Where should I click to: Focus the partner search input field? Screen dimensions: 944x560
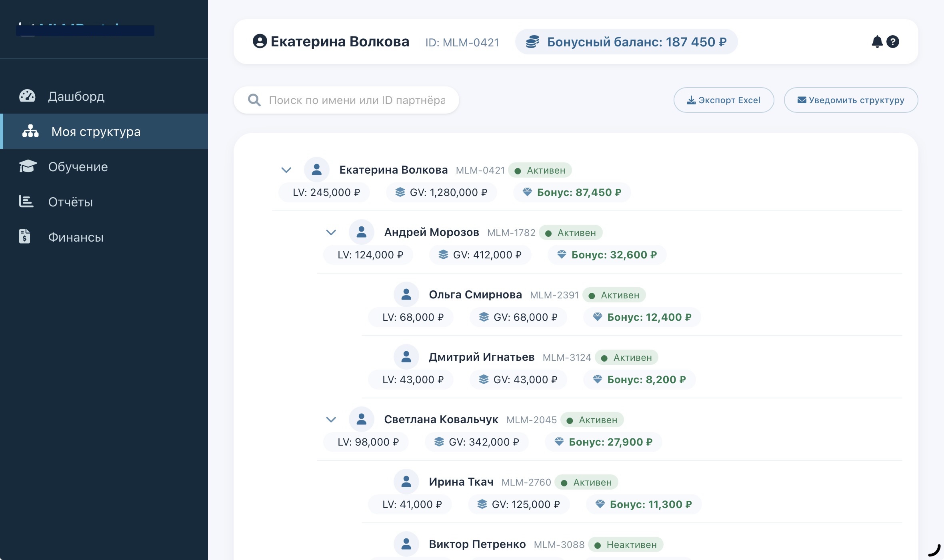point(356,100)
